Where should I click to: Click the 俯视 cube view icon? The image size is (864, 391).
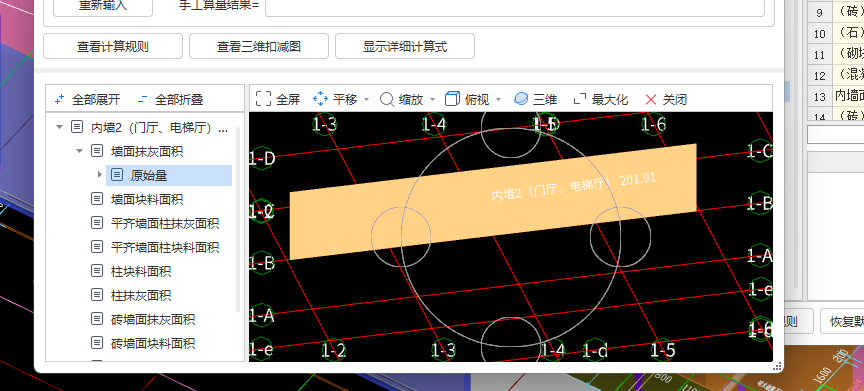click(452, 99)
